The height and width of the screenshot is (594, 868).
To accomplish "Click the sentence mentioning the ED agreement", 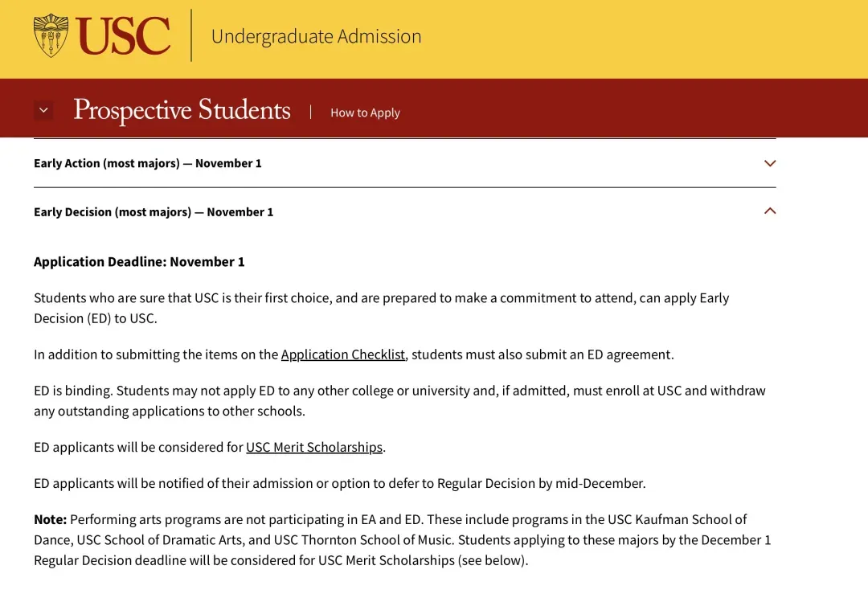I will pyautogui.click(x=354, y=354).
